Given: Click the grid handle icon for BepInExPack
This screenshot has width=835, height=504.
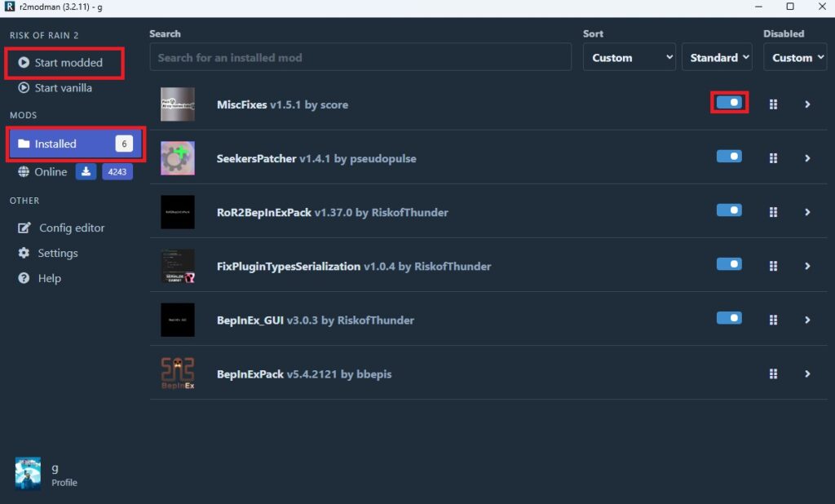Looking at the screenshot, I should 773,374.
